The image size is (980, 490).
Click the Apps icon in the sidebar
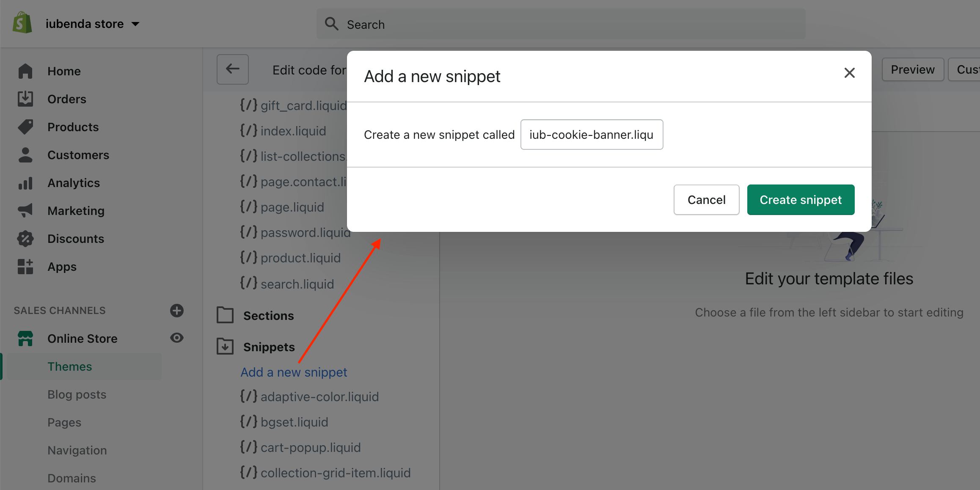(x=25, y=266)
